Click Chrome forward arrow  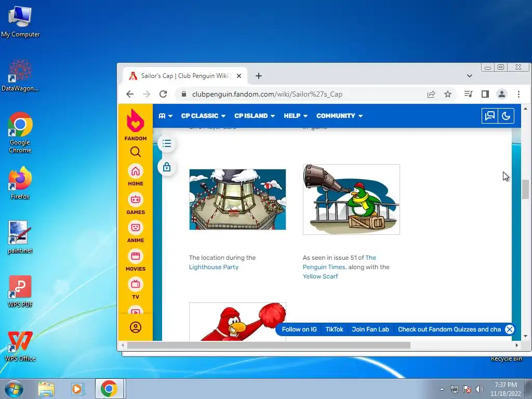147,94
